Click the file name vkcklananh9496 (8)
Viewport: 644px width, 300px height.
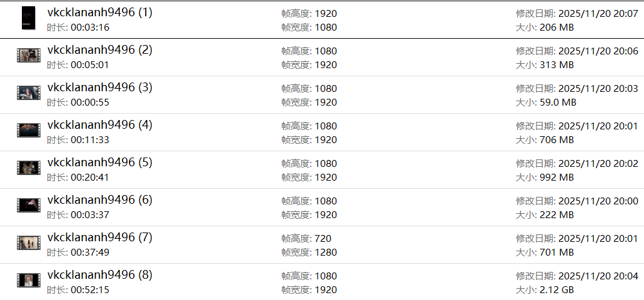point(99,275)
